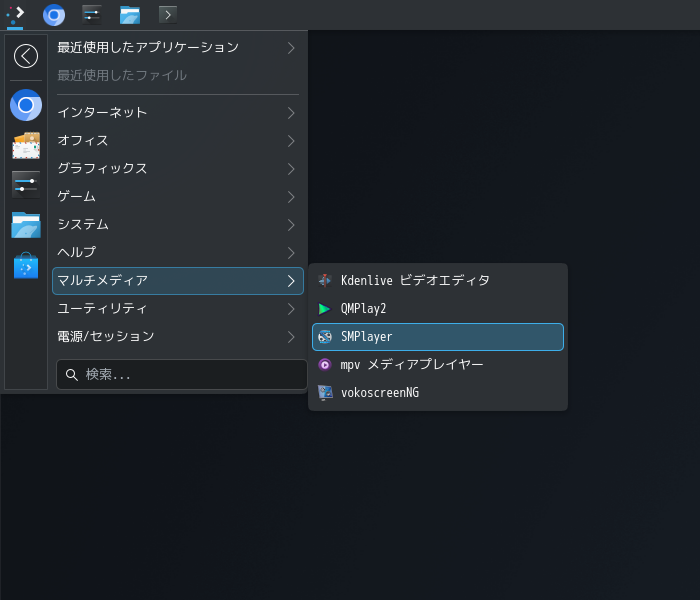Expand the 電源/セッション chevron
Viewport: 700px width, 600px height.
point(291,337)
